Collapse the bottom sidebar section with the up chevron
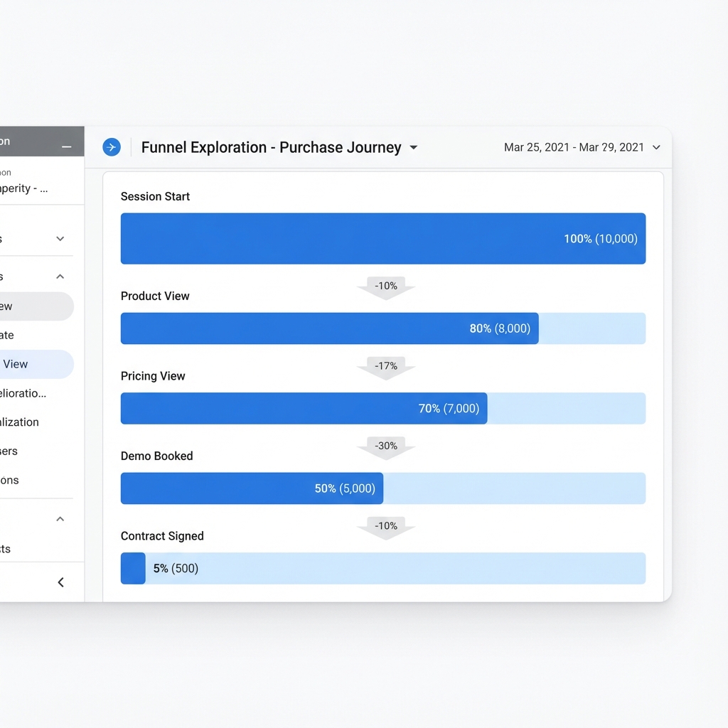Screen dimensions: 728x728 [60, 518]
